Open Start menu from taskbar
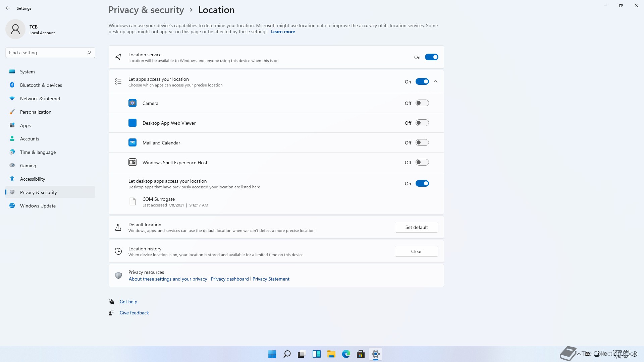644x362 pixels. [272, 354]
